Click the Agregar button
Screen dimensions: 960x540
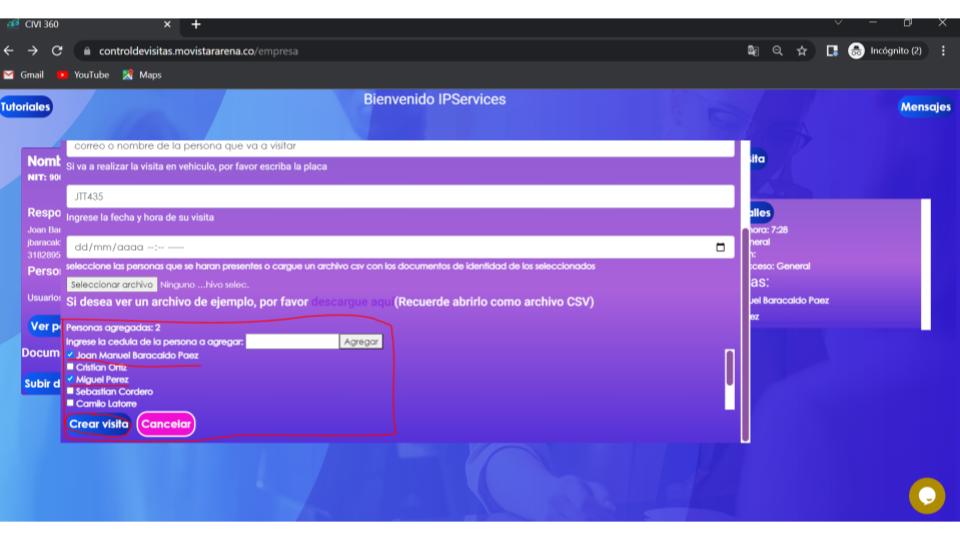(x=361, y=342)
